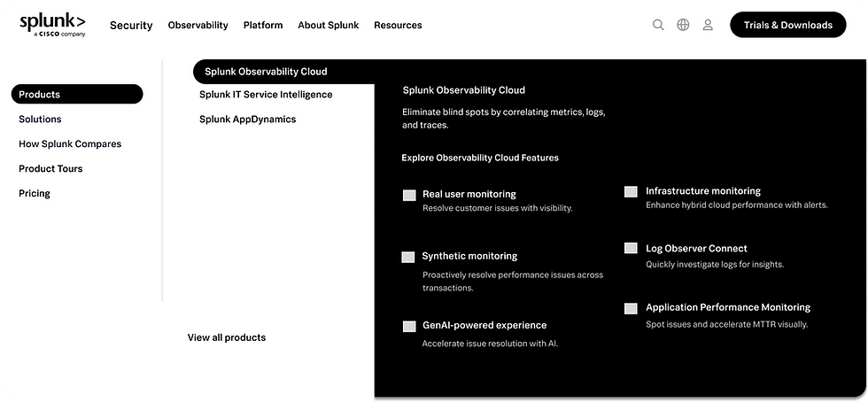Click the GenAI-powered experience icon

[x=409, y=326]
